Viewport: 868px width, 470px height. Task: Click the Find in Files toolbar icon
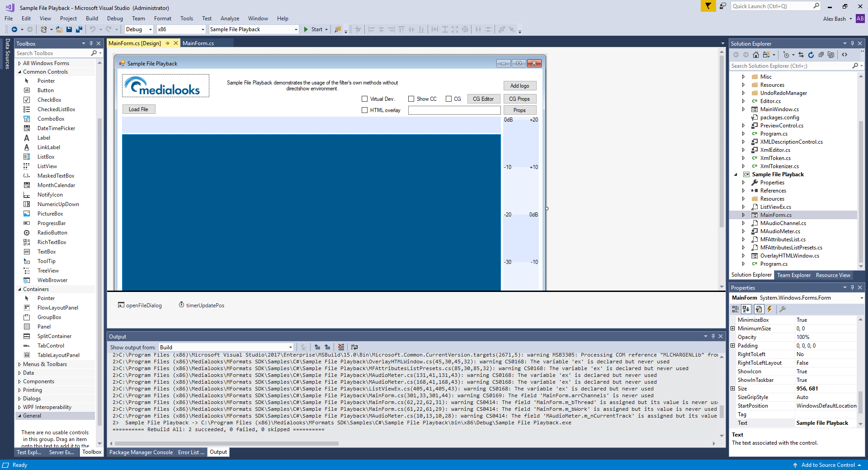(x=338, y=29)
